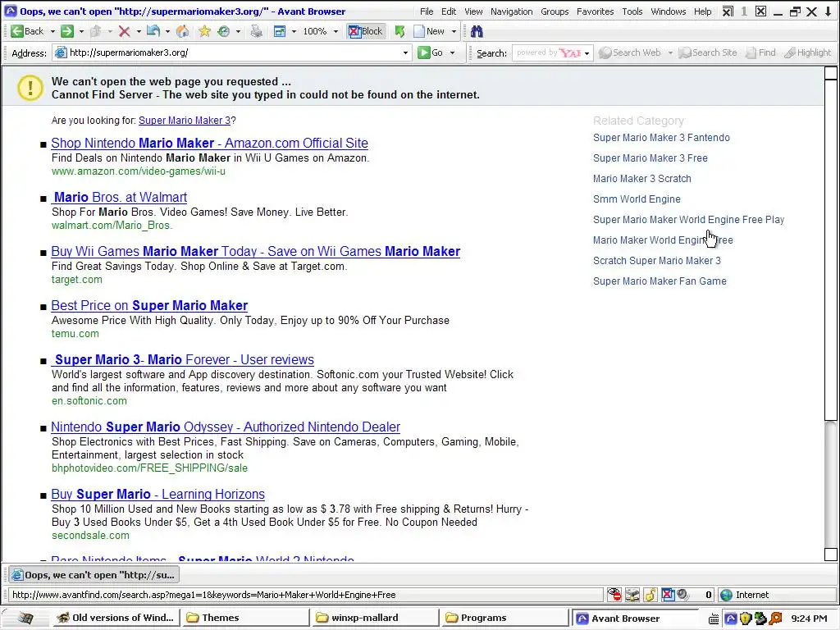Open the Tools menu
This screenshot has height=630, width=840.
pyautogui.click(x=632, y=11)
